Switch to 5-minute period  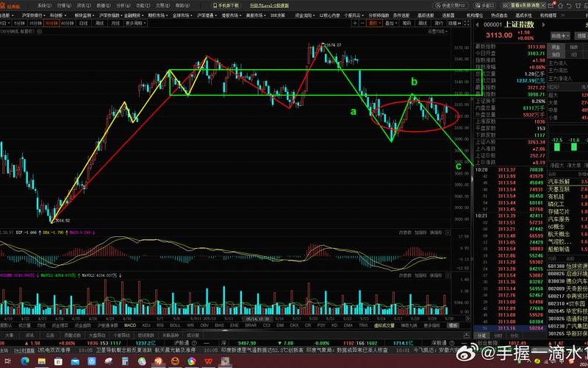coord(19,24)
